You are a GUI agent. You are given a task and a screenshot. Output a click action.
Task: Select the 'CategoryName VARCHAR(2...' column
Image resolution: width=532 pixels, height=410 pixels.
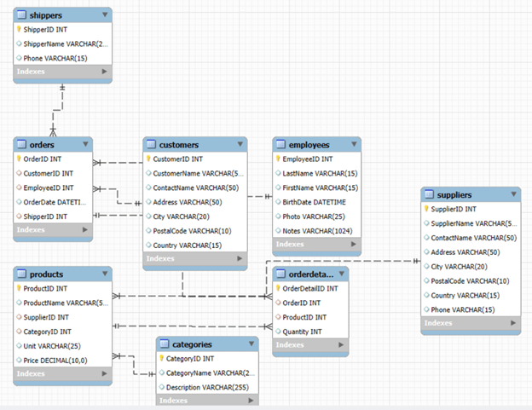click(210, 373)
